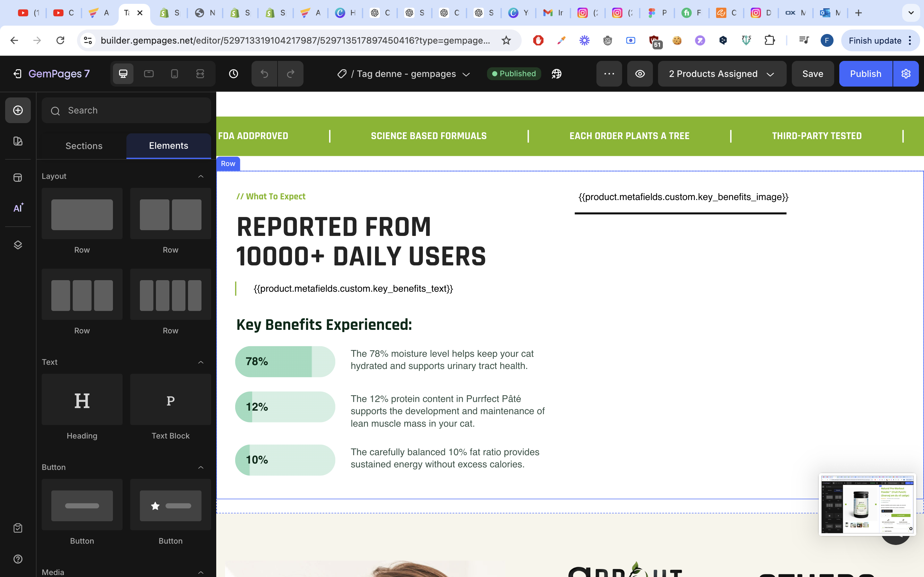The height and width of the screenshot is (577, 924).
Task: Switch to mobile device view
Action: (x=175, y=74)
